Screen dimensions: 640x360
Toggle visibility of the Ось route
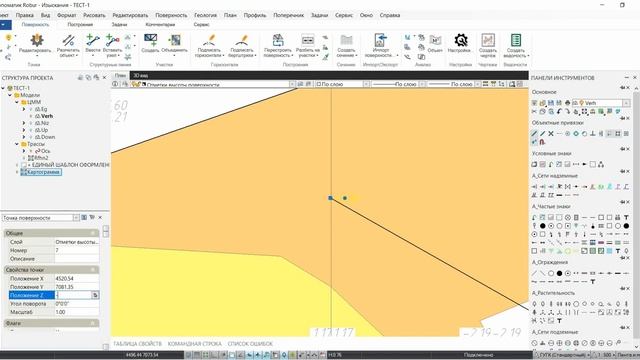coord(31,151)
